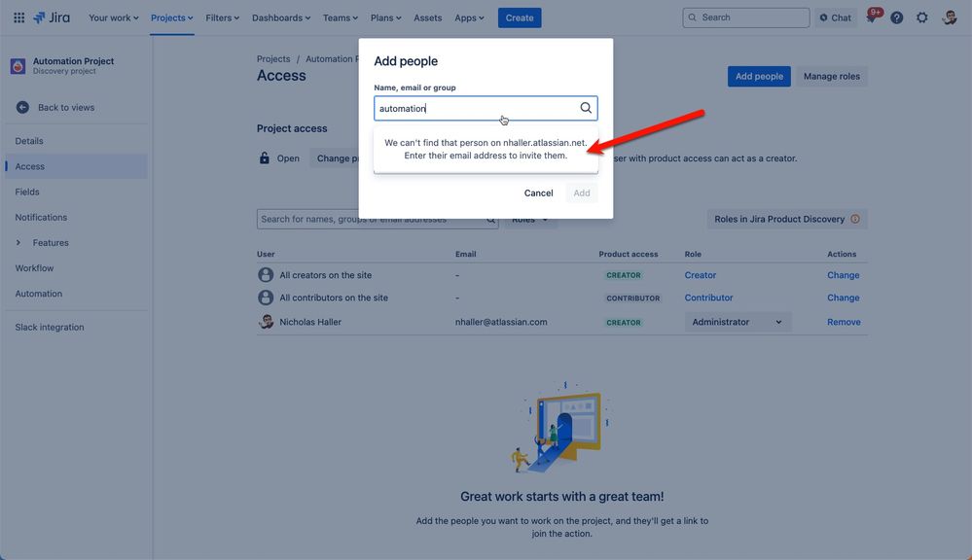Expand the Plans menu
The image size is (972, 560).
coord(385,17)
